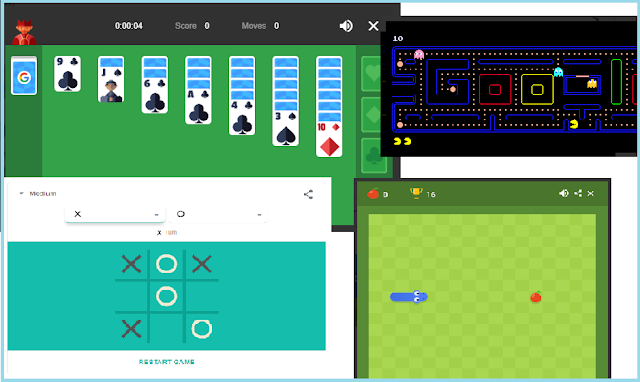Screen dimensions: 640x382
Task: Click the empty middle-right Tic-Tac-Toe cell
Action: [202, 296]
